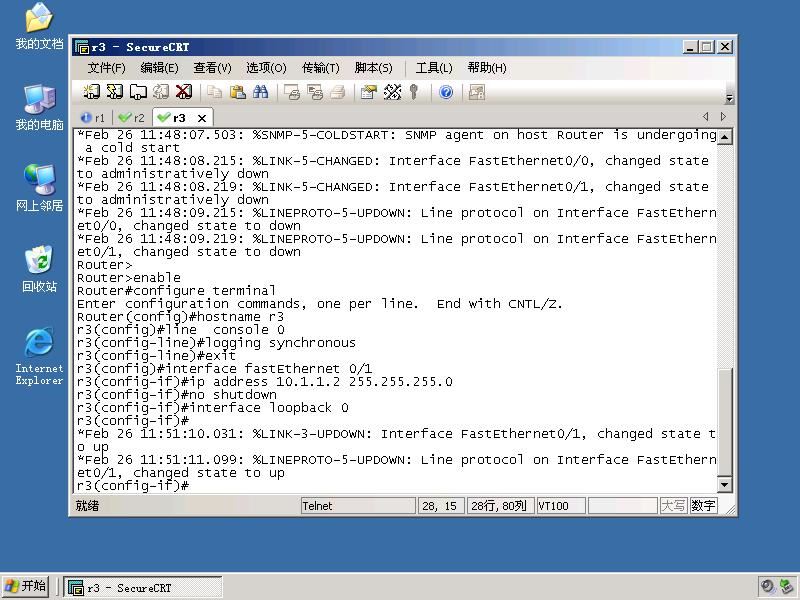800x600 pixels.
Task: Select the 网上邻居 desktop icon
Action: coord(39,188)
